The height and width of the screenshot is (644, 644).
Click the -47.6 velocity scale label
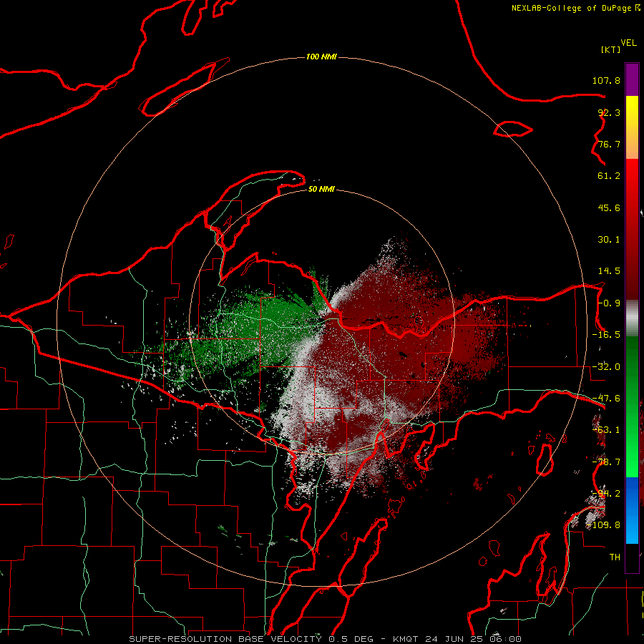click(x=606, y=399)
